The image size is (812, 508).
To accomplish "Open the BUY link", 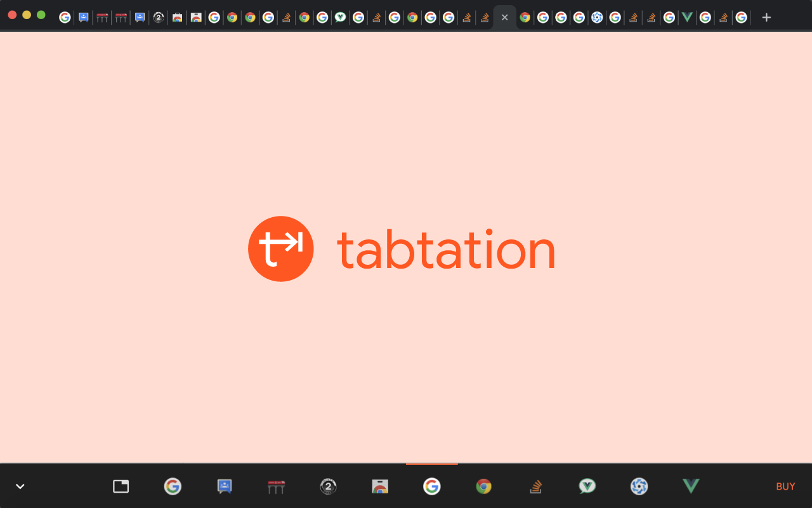I will pyautogui.click(x=785, y=486).
